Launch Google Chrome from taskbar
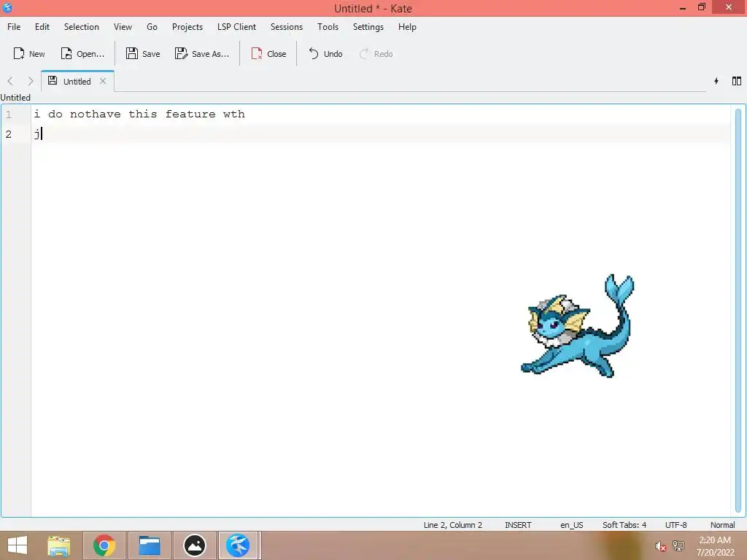Screen dimensions: 747x560 tap(104, 545)
